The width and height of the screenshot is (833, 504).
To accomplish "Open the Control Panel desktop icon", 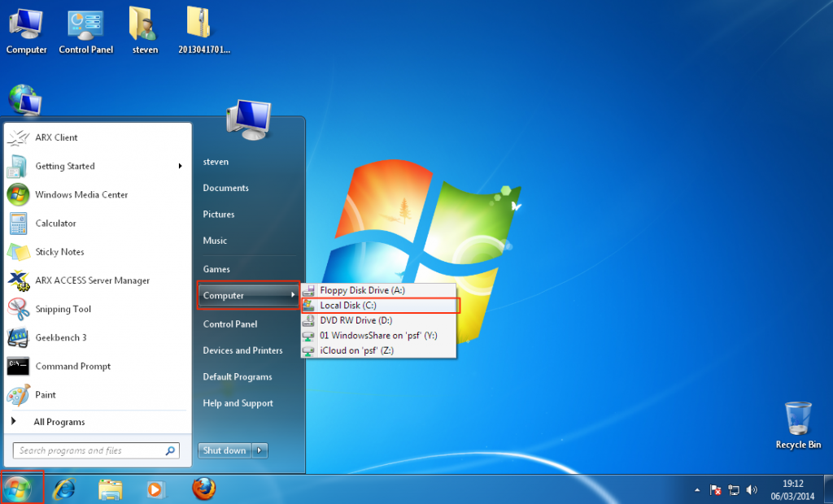I will [85, 32].
